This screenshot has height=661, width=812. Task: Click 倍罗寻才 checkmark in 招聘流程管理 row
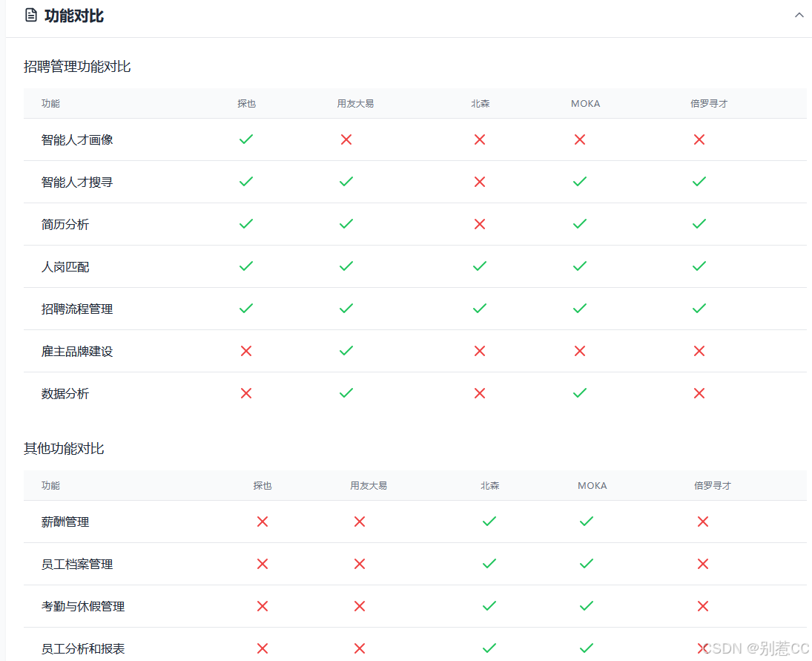(x=699, y=308)
